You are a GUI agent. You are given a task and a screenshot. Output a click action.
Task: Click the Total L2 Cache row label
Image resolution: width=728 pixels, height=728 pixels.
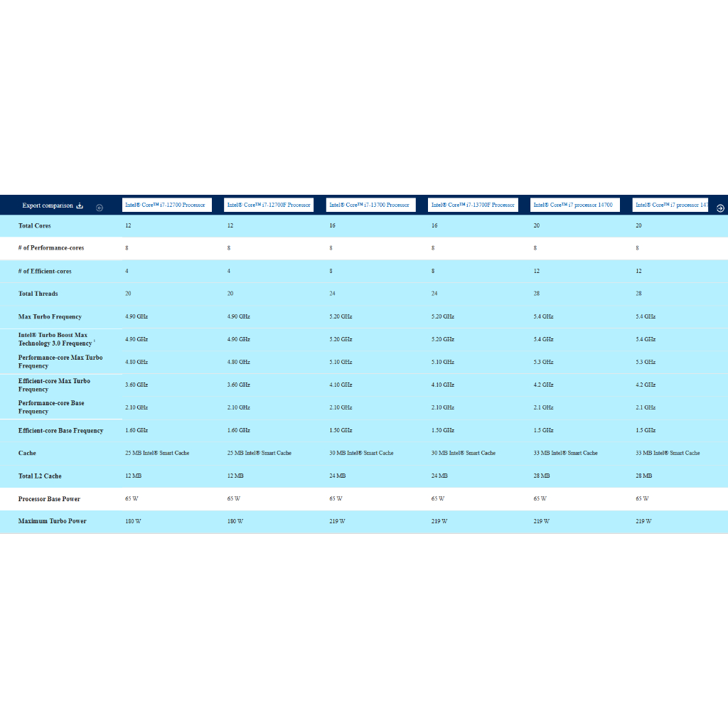pos(40,476)
